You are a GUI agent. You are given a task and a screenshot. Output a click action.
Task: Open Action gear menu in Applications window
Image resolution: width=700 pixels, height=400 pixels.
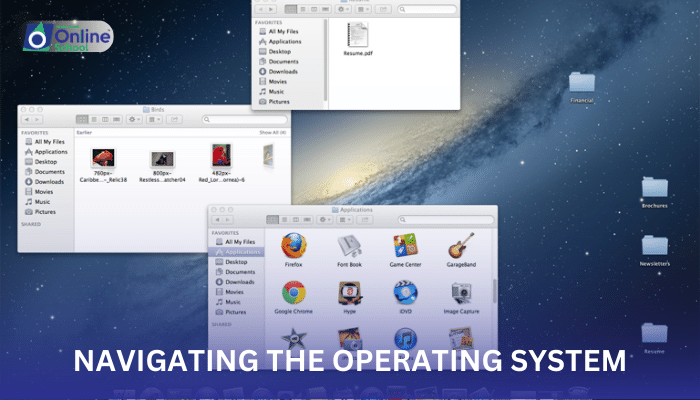click(x=325, y=220)
